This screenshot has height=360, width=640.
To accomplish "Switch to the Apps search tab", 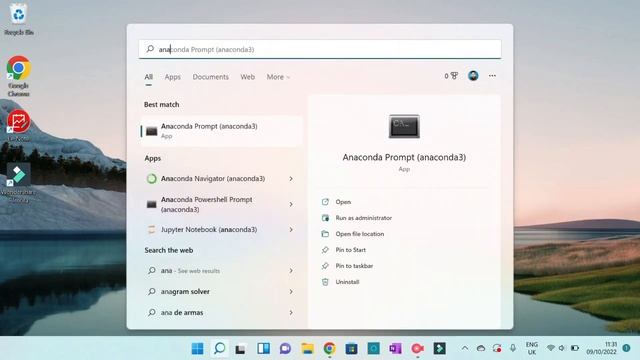I will point(173,77).
